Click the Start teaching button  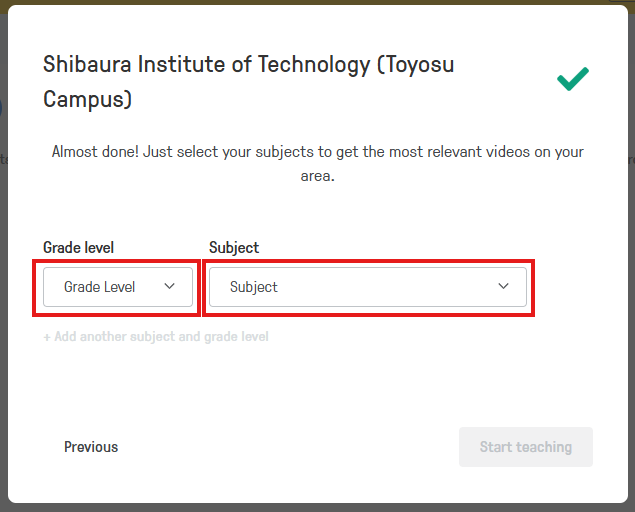(526, 447)
